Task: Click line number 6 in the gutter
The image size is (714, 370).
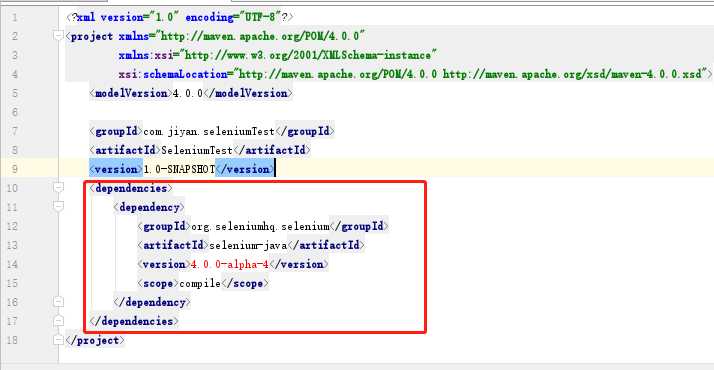Action: (15, 112)
